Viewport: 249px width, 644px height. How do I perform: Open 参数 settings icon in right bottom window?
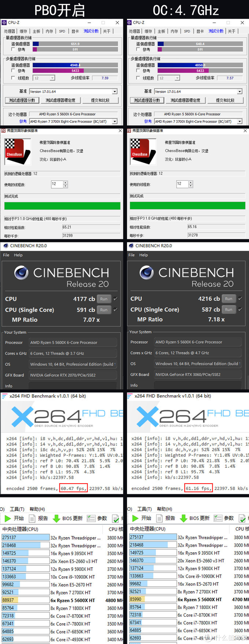pyautogui.click(x=218, y=518)
